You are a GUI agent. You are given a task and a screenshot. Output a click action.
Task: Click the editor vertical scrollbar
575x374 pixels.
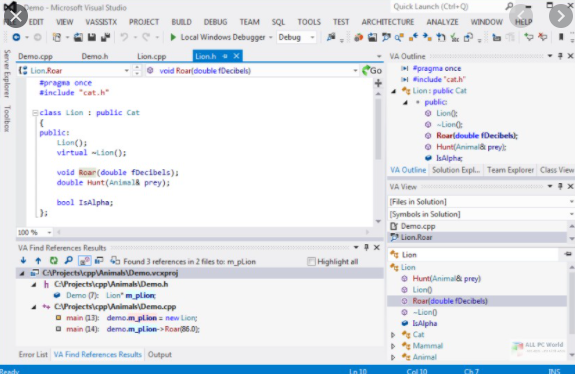(378, 128)
